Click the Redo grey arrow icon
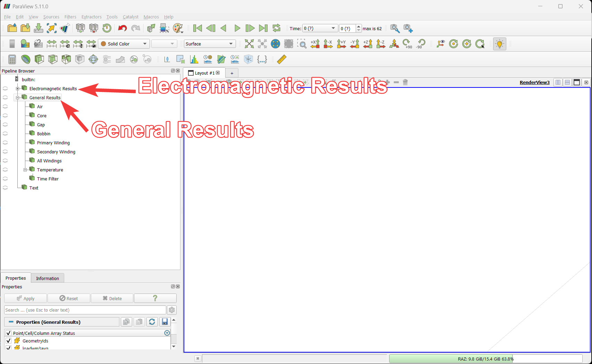The image size is (592, 364). point(136,28)
